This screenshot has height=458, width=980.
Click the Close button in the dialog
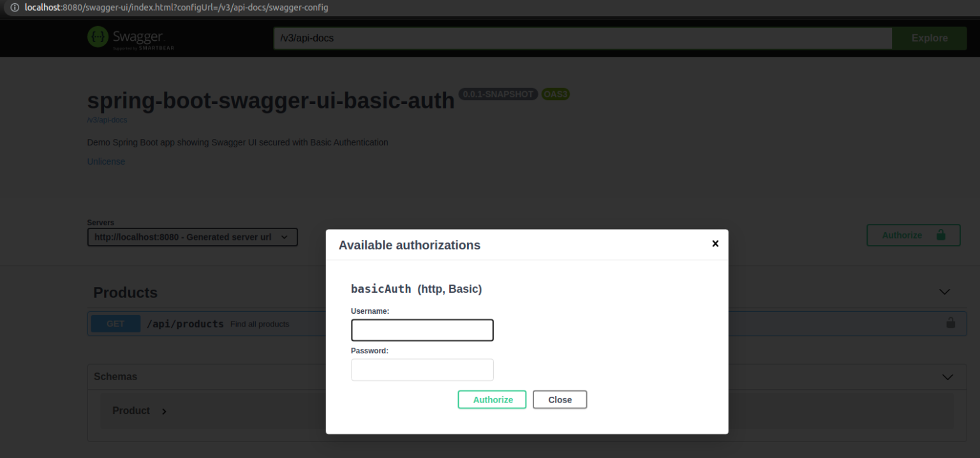(560, 399)
